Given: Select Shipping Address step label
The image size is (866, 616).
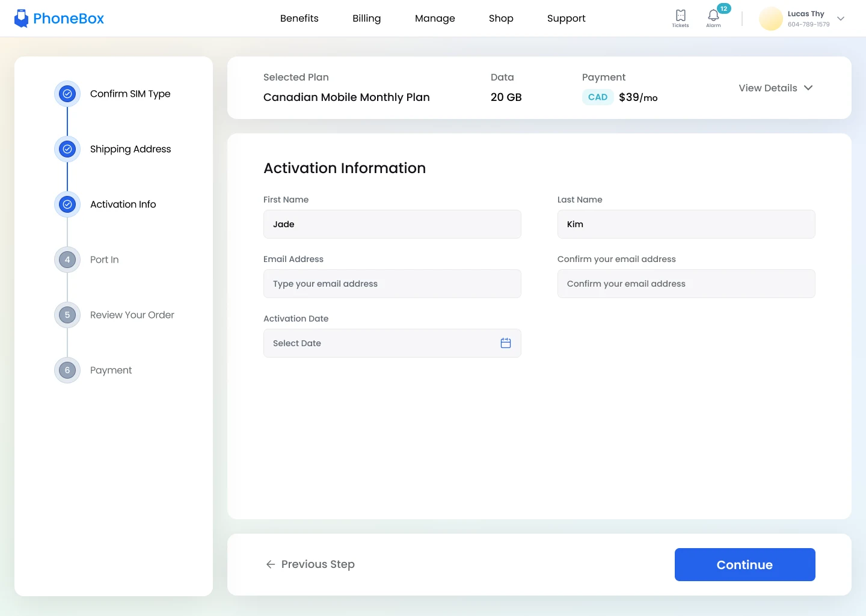Looking at the screenshot, I should (131, 149).
